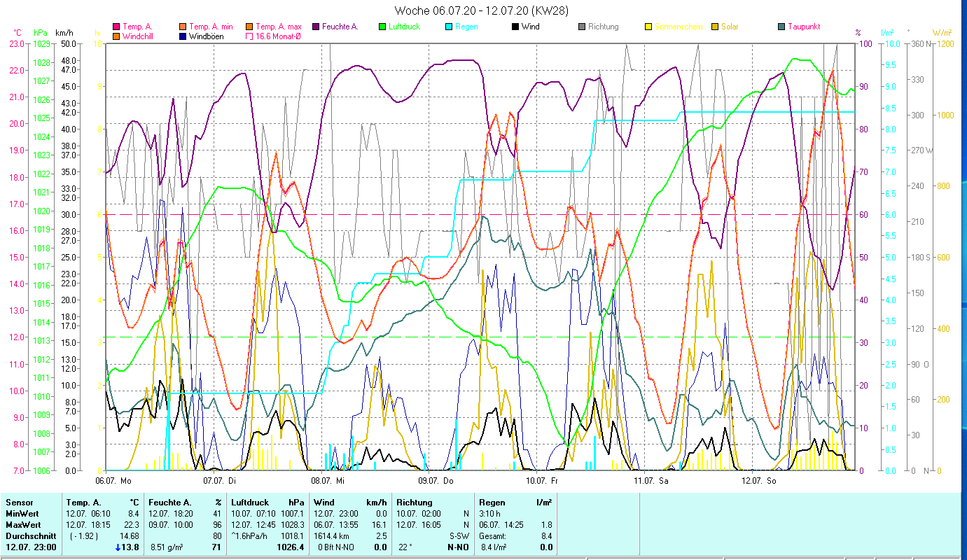Viewport: 967px width, 560px height.
Task: Click the Temp. A. legend color square
Action: tap(116, 27)
